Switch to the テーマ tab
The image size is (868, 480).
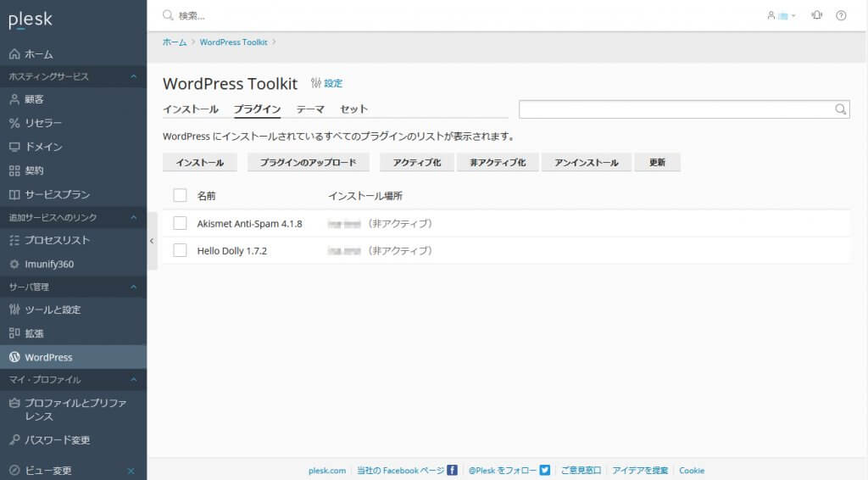pos(310,109)
